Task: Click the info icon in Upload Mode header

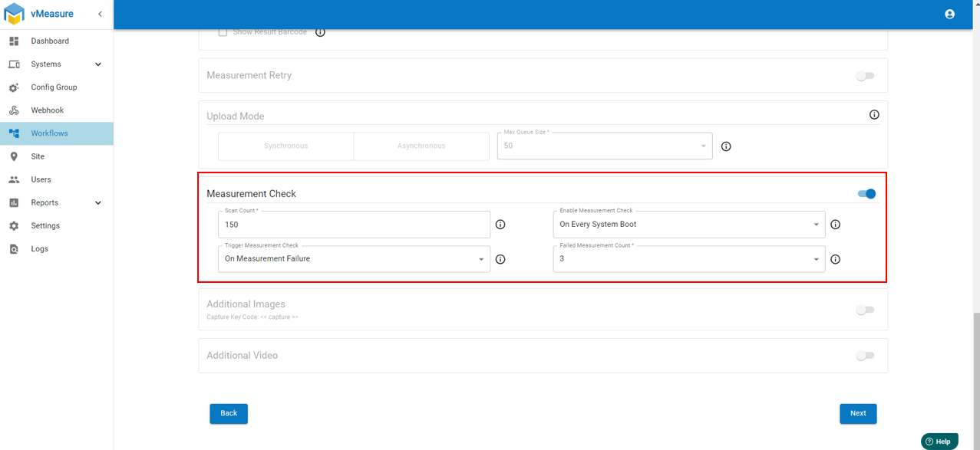Action: click(874, 115)
